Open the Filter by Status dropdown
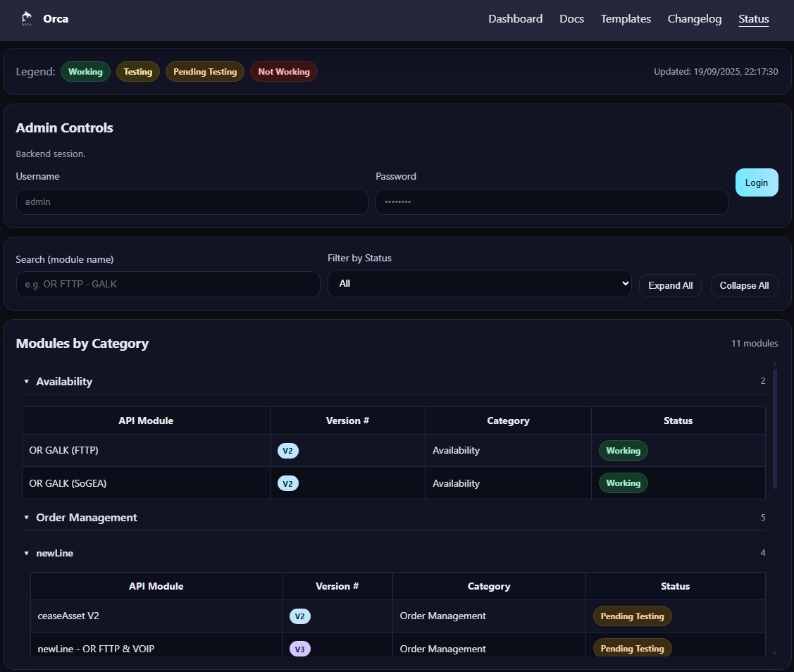794x672 pixels. coord(479,282)
